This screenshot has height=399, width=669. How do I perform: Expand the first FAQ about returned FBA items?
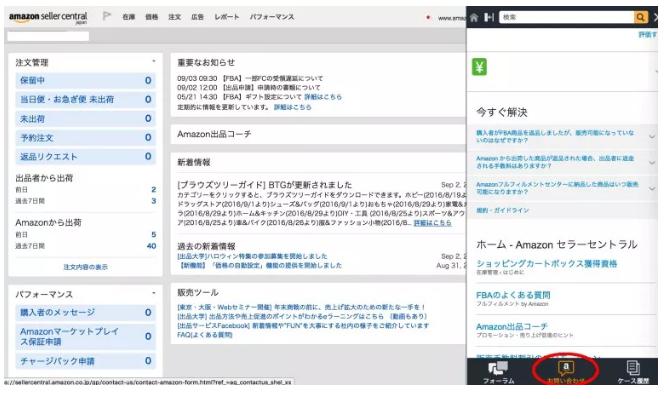pos(562,137)
